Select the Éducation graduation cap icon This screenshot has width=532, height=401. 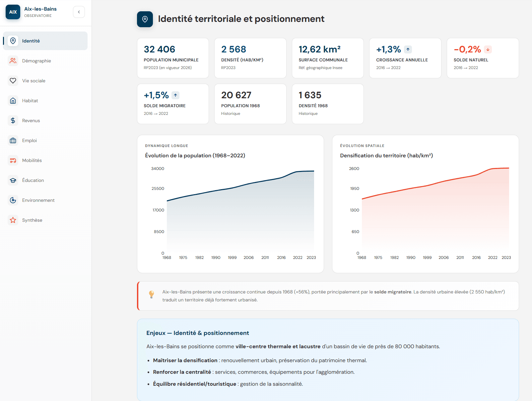tap(13, 180)
